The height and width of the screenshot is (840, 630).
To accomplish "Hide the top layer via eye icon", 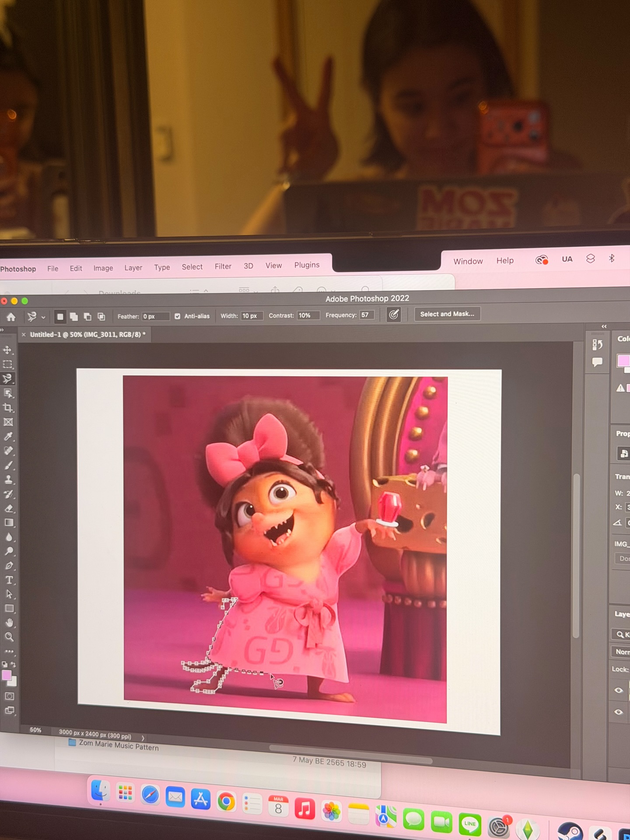I will click(618, 690).
